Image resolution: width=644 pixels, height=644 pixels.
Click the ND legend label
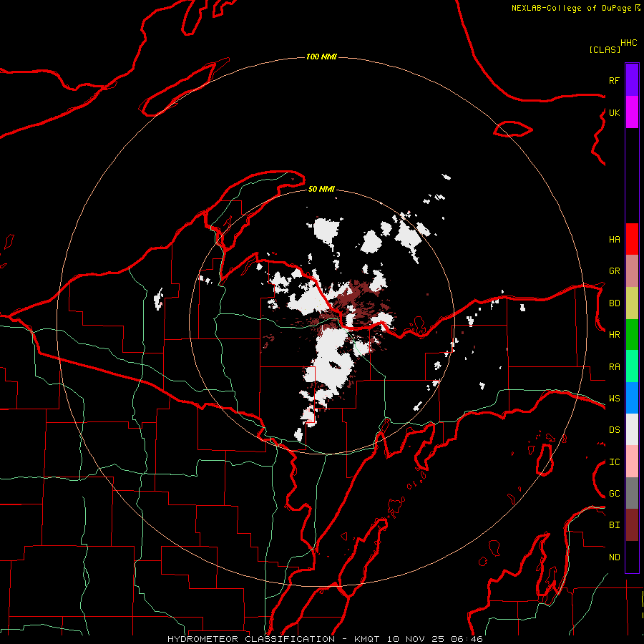pyautogui.click(x=614, y=557)
